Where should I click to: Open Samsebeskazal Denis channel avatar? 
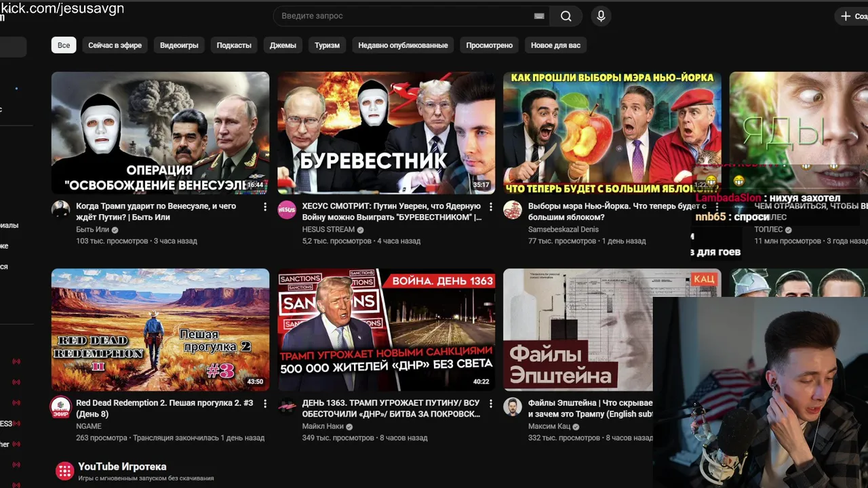513,209
